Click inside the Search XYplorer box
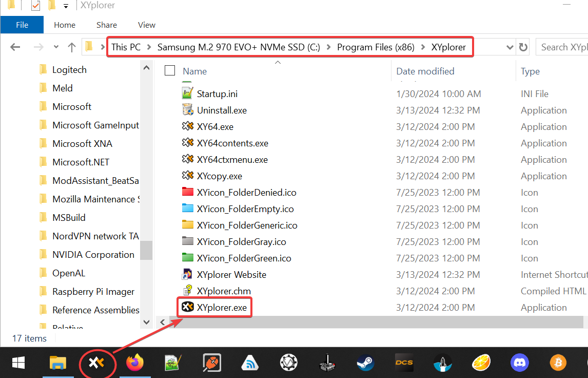The width and height of the screenshot is (588, 378). point(564,46)
